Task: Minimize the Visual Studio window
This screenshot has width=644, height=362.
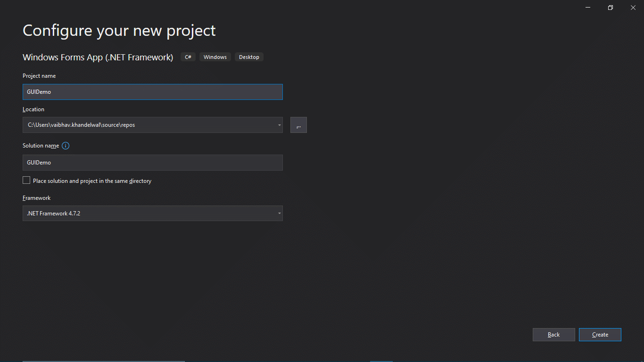Action: coord(587,8)
